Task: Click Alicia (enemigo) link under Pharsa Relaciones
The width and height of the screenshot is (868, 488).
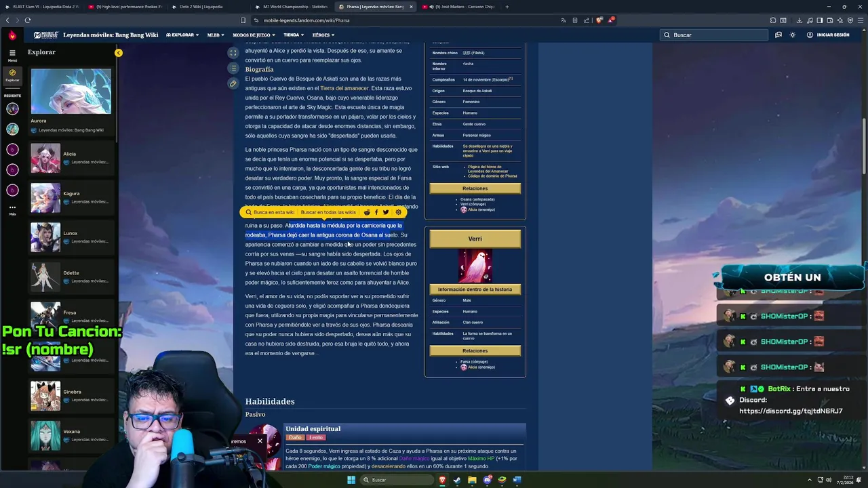Action: pyautogui.click(x=481, y=209)
